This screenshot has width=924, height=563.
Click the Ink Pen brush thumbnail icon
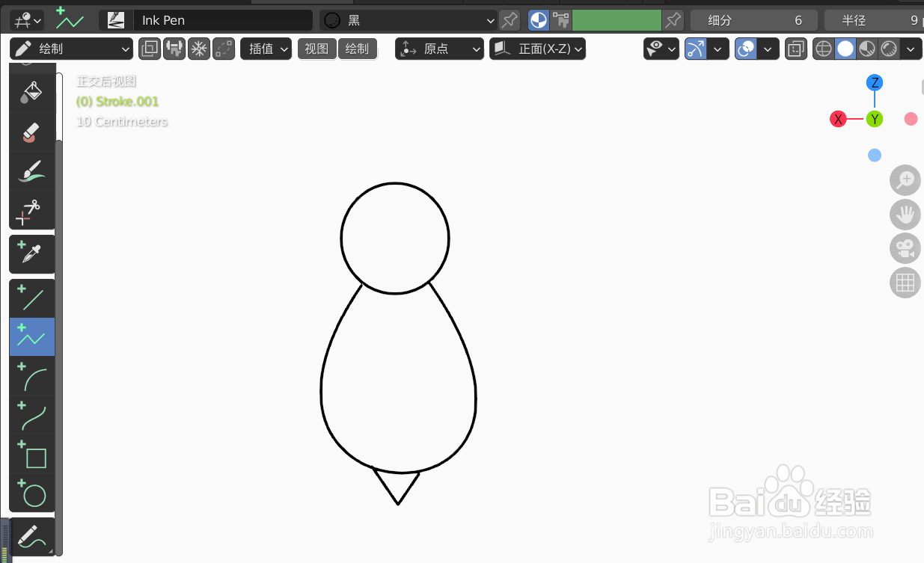pos(116,20)
